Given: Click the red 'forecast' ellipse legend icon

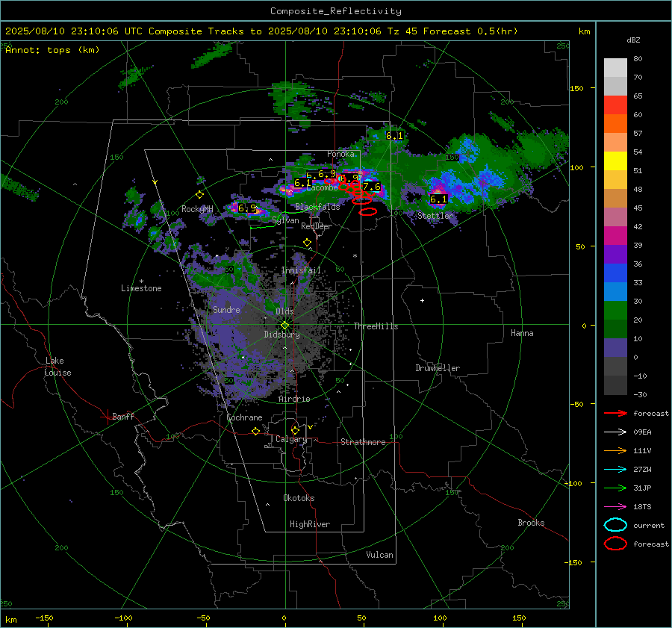Looking at the screenshot, I should (x=615, y=544).
